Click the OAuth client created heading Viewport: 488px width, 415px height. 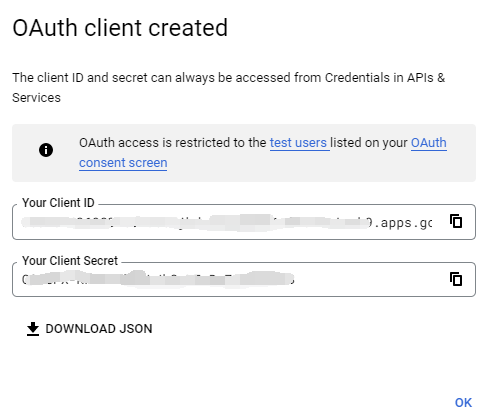pyautogui.click(x=120, y=28)
